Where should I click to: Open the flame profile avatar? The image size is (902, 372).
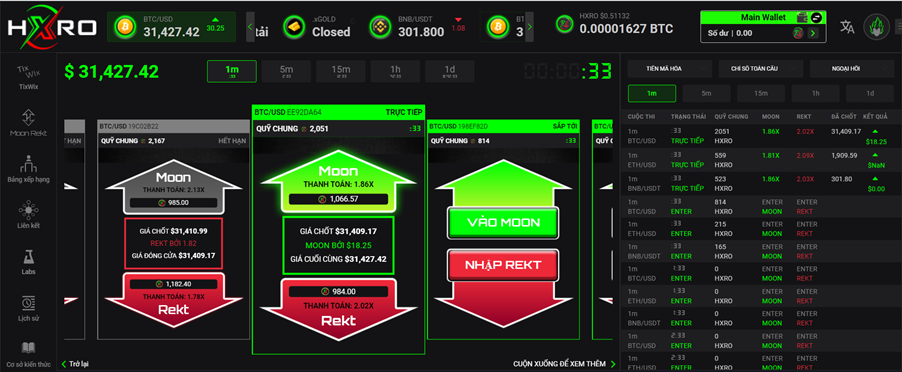pyautogui.click(x=876, y=27)
